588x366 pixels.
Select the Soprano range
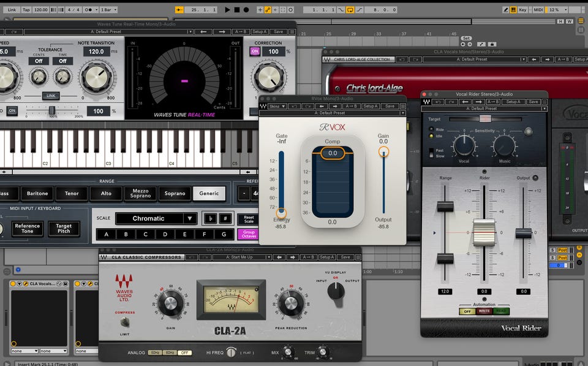click(175, 193)
